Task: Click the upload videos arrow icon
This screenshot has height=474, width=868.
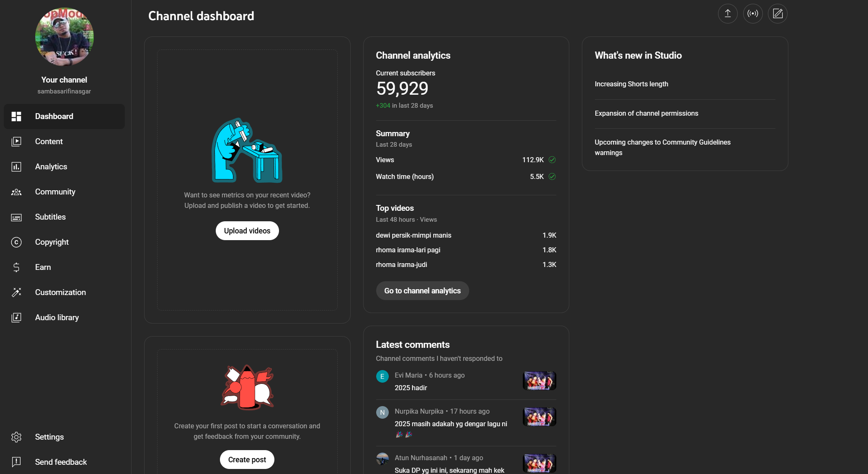Action: (x=728, y=14)
